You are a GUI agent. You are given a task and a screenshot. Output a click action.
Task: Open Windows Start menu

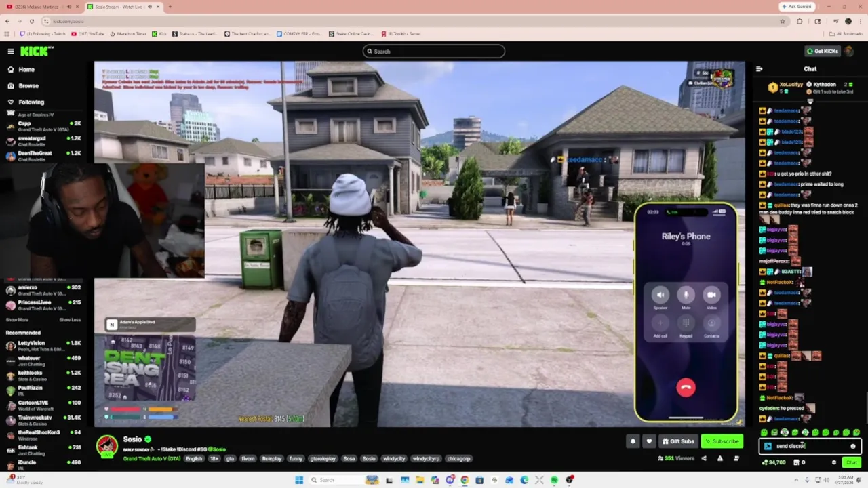point(299,480)
